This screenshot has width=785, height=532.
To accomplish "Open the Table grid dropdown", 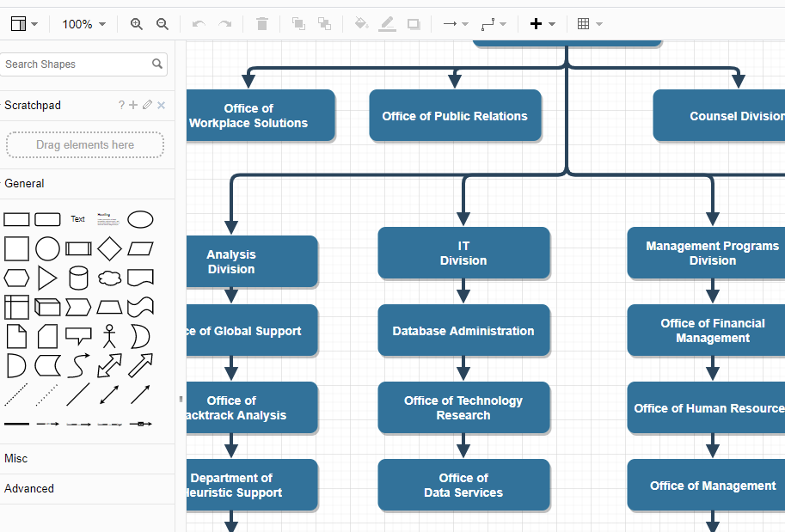I will (x=589, y=24).
